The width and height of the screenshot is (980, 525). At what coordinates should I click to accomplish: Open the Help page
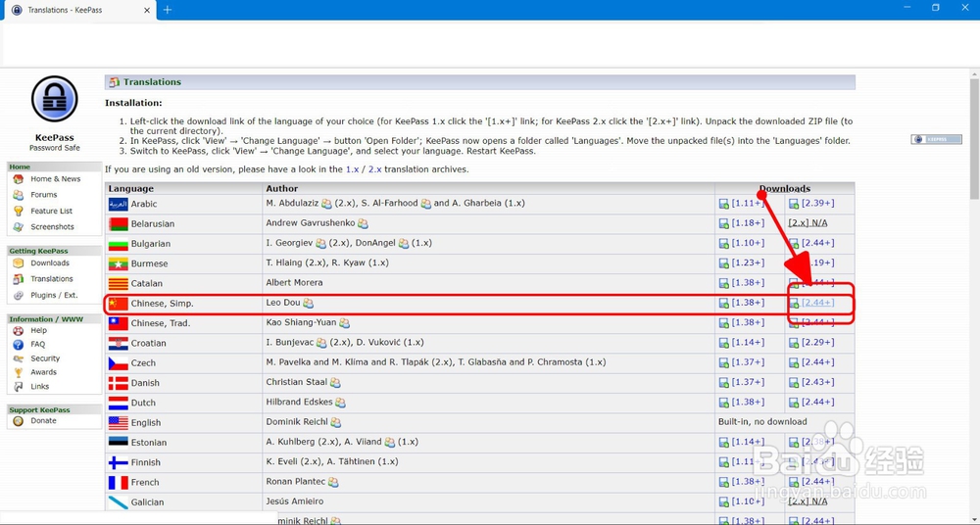[x=39, y=330]
